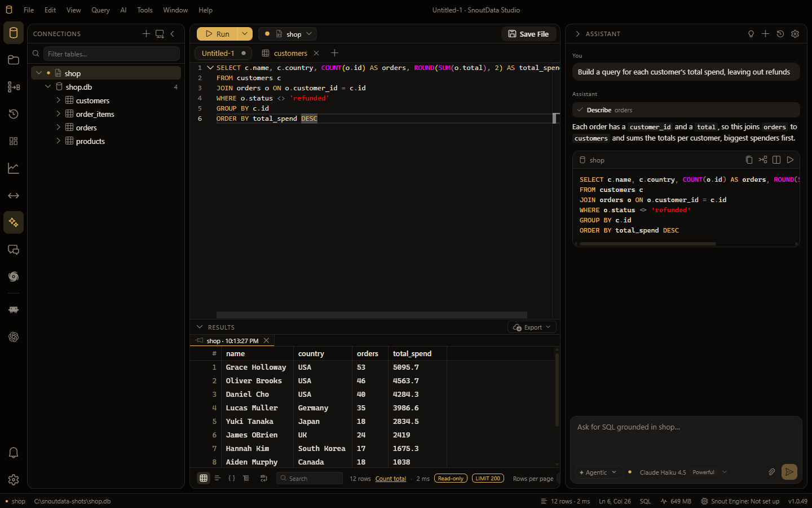
Task: Click the editor horizontal scrollbar
Action: 372,315
